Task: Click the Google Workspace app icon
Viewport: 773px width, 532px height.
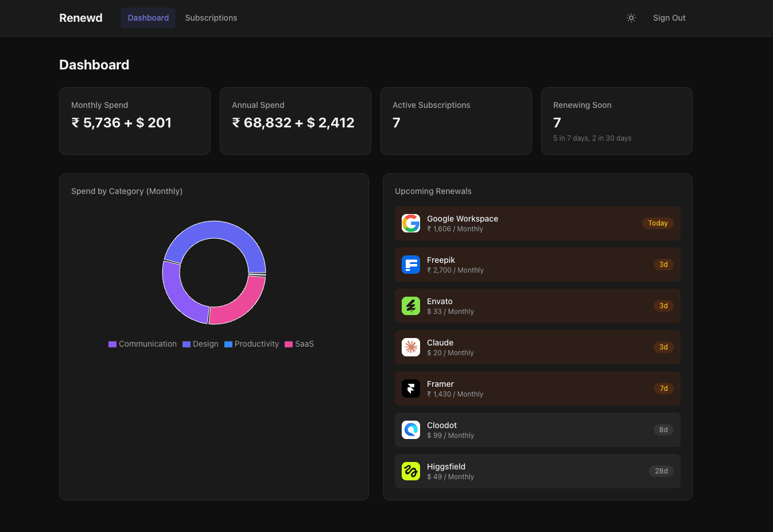Action: coord(411,223)
